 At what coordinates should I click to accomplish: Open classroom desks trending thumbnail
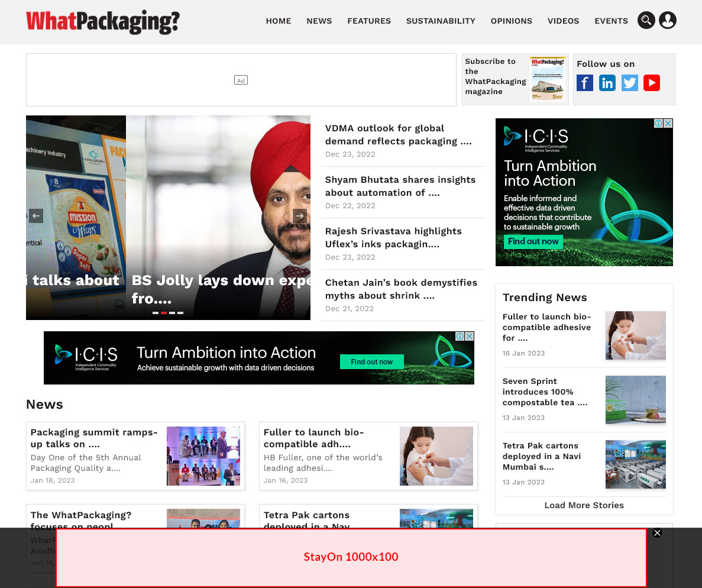point(635,464)
